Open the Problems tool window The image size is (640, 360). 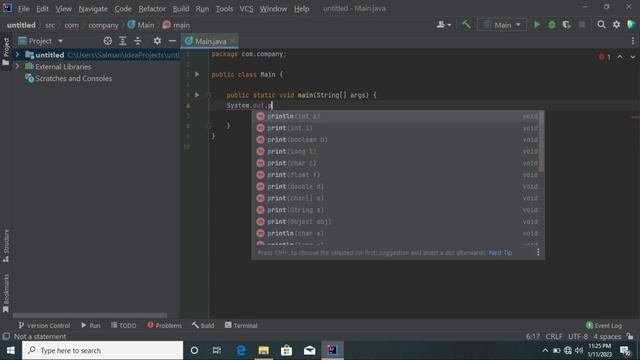[x=164, y=325]
